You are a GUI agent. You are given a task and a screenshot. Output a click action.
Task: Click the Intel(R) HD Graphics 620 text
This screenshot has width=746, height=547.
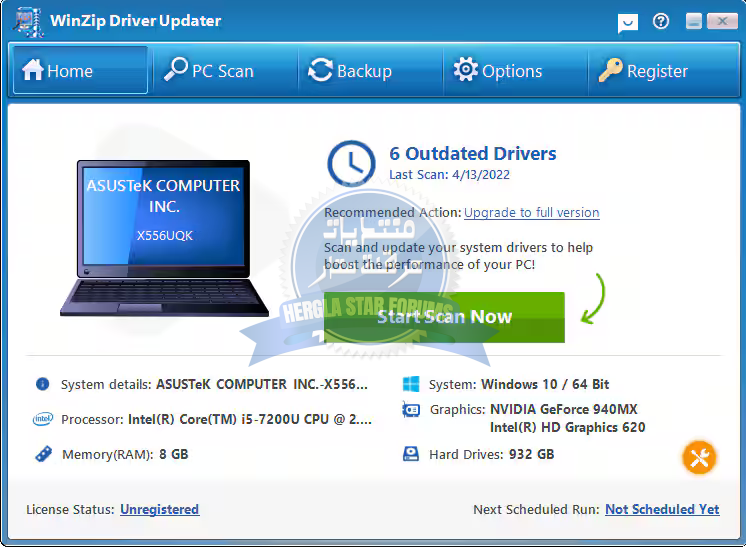click(568, 428)
